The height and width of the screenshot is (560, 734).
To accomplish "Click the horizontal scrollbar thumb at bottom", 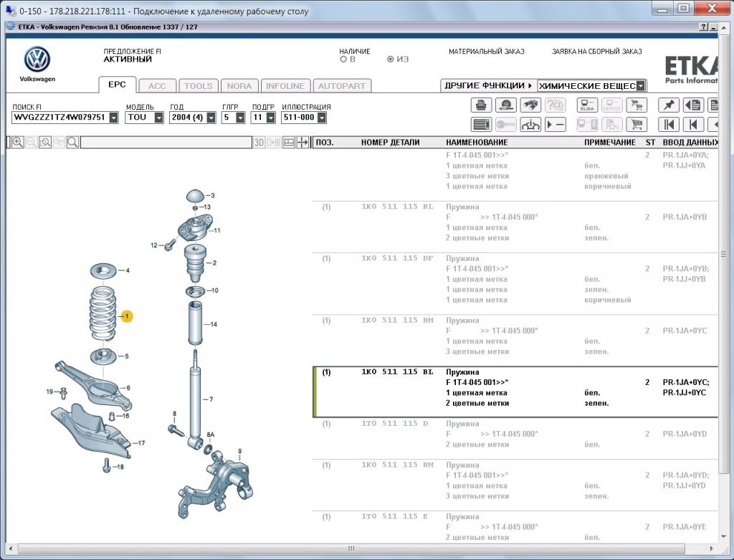I will (351, 549).
